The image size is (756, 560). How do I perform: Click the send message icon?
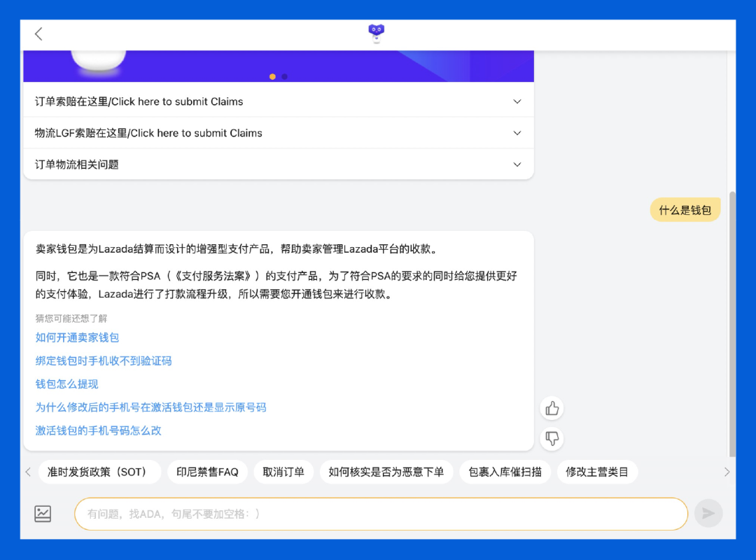click(x=708, y=513)
